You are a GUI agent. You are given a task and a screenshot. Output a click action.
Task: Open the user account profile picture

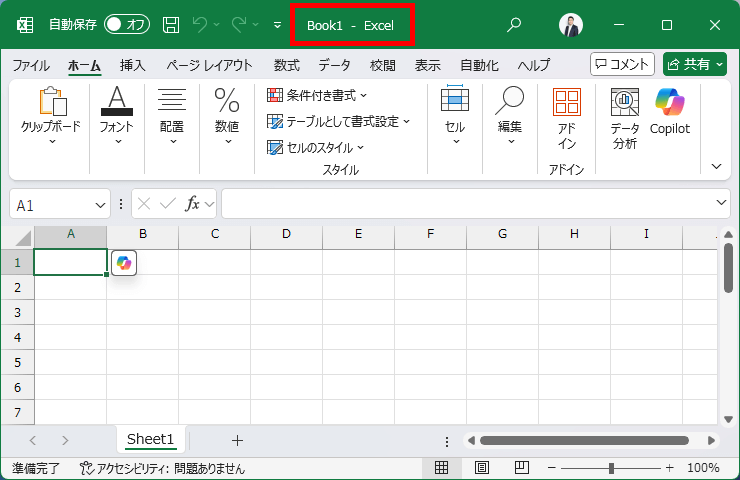click(571, 25)
